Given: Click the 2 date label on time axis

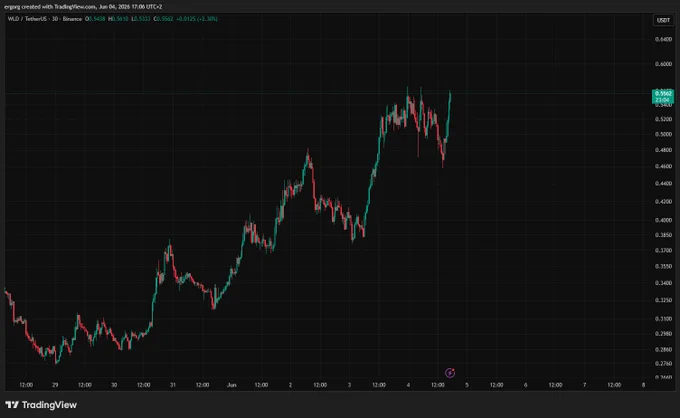Looking at the screenshot, I should (x=291, y=385).
